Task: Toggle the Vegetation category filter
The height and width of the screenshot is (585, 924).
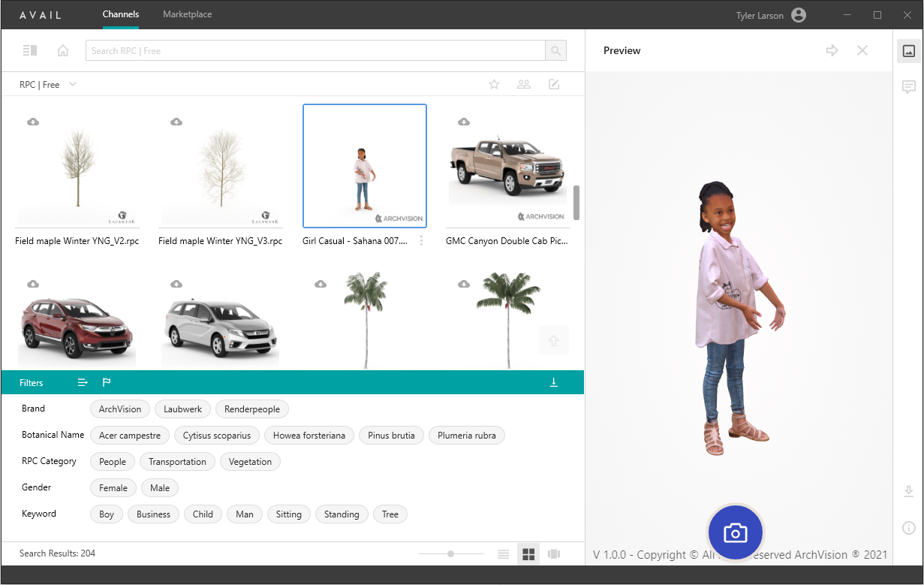Action: (250, 462)
